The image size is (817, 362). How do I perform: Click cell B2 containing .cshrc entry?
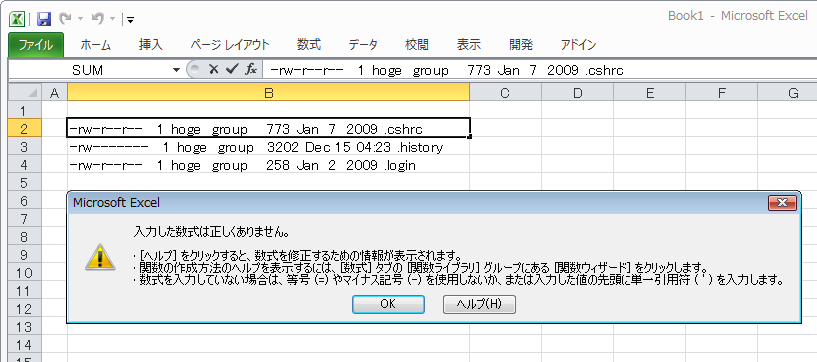coord(268,128)
